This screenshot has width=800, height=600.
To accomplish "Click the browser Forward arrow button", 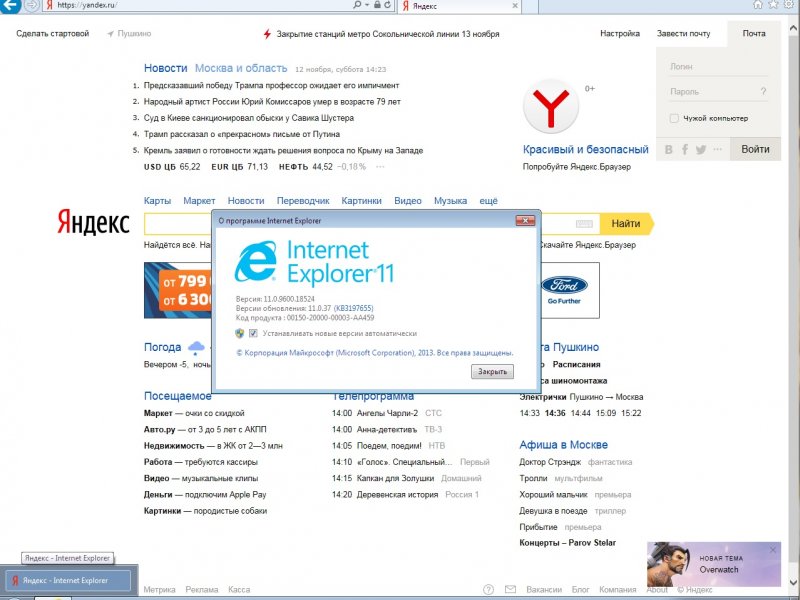I will click(x=32, y=6).
